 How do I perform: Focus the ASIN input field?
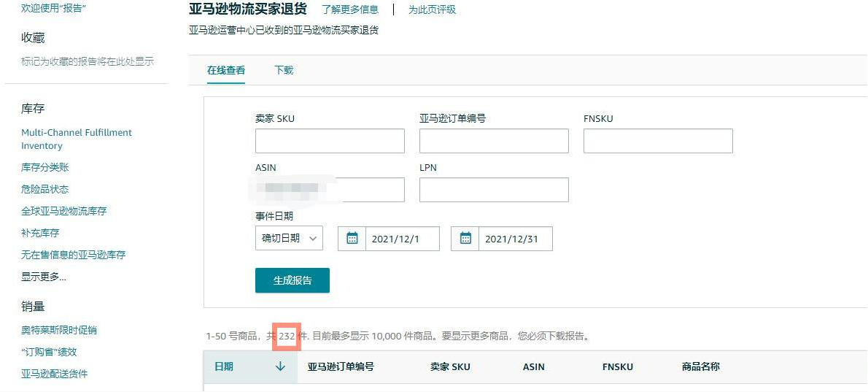pyautogui.click(x=330, y=189)
